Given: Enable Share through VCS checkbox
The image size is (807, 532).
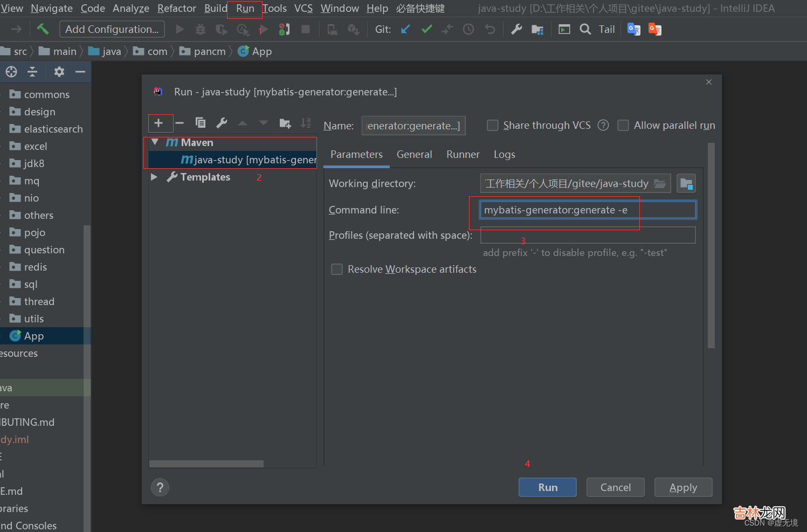Looking at the screenshot, I should tap(493, 126).
